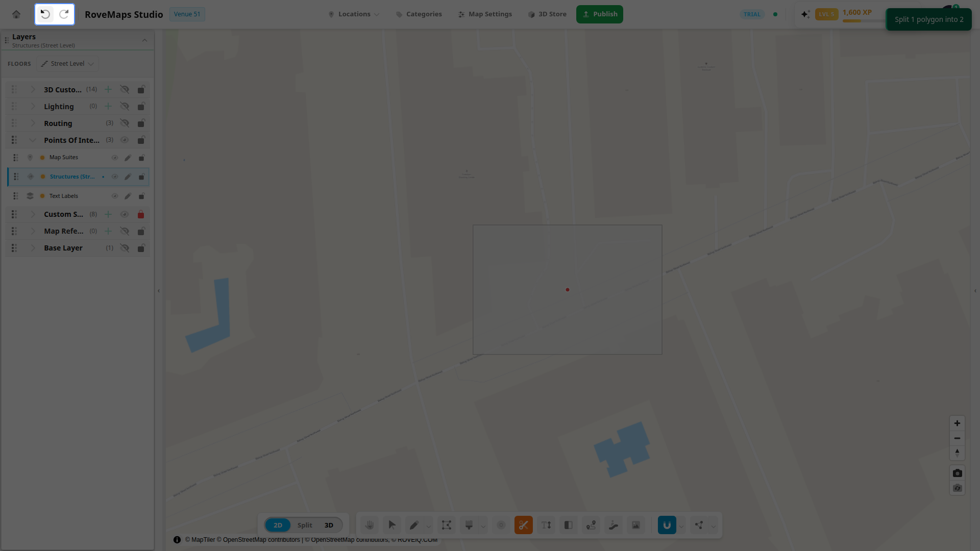Image resolution: width=980 pixels, height=551 pixels.
Task: Select the Structures (Str... sublayer
Action: pyautogui.click(x=78, y=177)
